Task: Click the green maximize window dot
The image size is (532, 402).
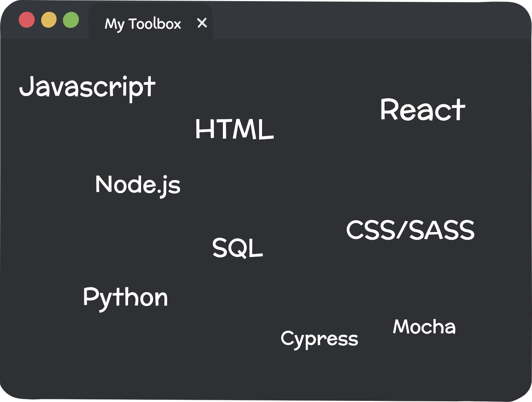Action: pos(71,20)
